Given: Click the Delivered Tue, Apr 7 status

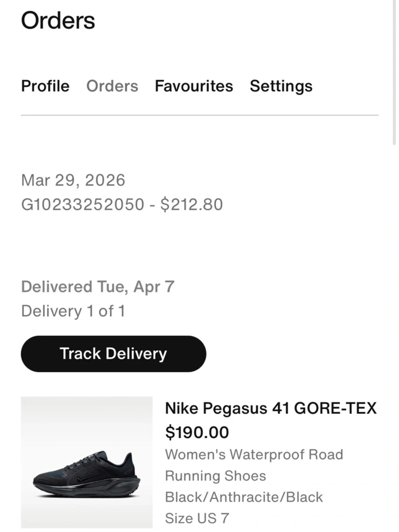Looking at the screenshot, I should pyautogui.click(x=98, y=287).
